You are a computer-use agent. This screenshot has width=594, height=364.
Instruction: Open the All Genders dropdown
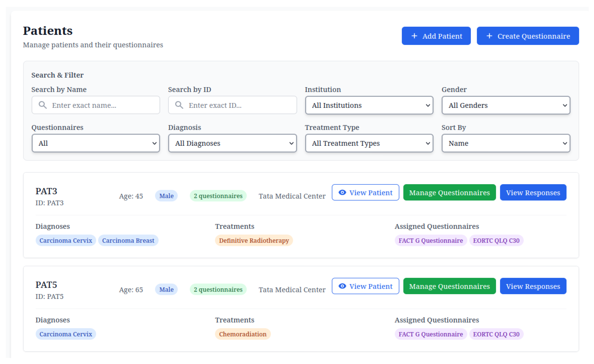pos(506,105)
